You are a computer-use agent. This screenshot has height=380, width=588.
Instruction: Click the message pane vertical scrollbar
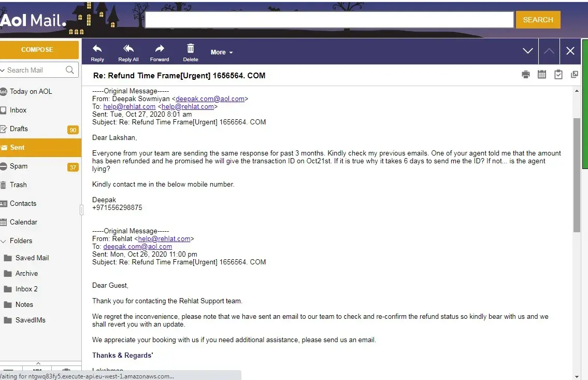[577, 174]
